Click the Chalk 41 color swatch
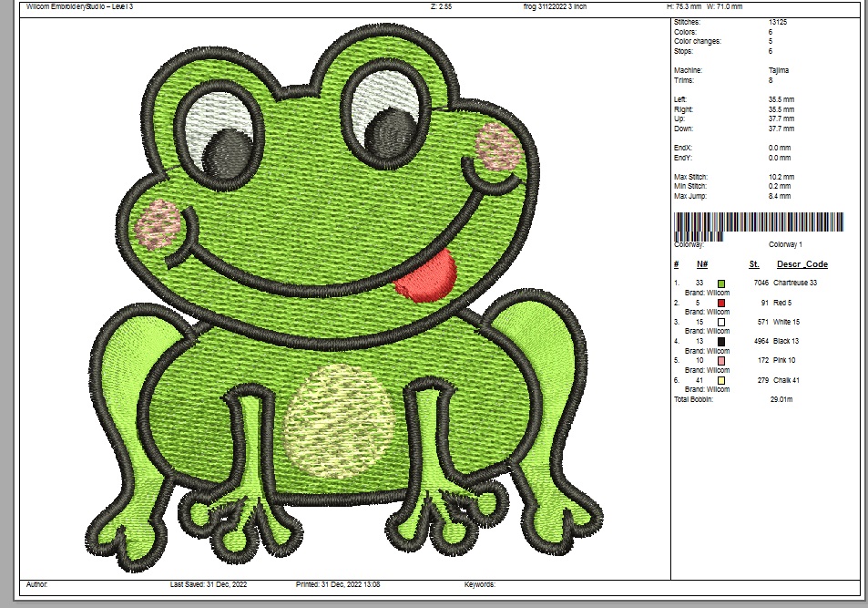The width and height of the screenshot is (868, 608). click(720, 380)
